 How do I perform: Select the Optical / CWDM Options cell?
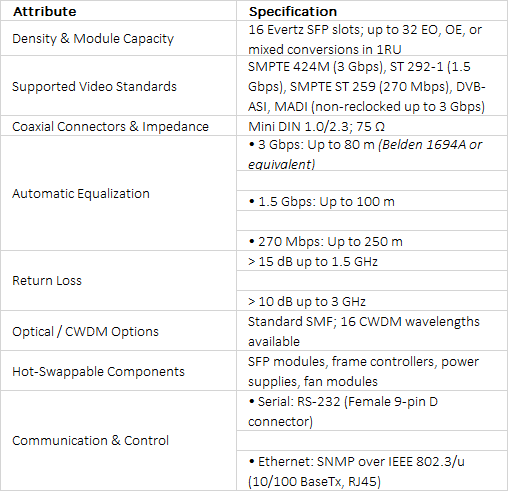(x=118, y=331)
